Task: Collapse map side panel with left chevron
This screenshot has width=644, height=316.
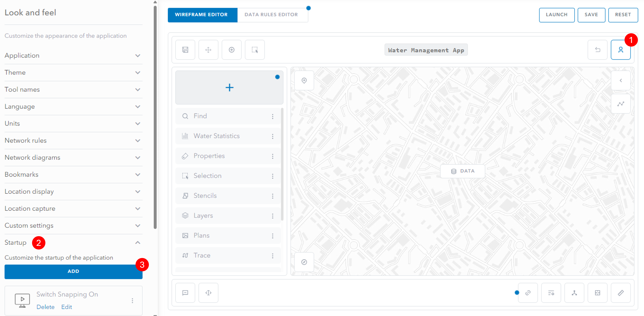Action: coord(620,81)
